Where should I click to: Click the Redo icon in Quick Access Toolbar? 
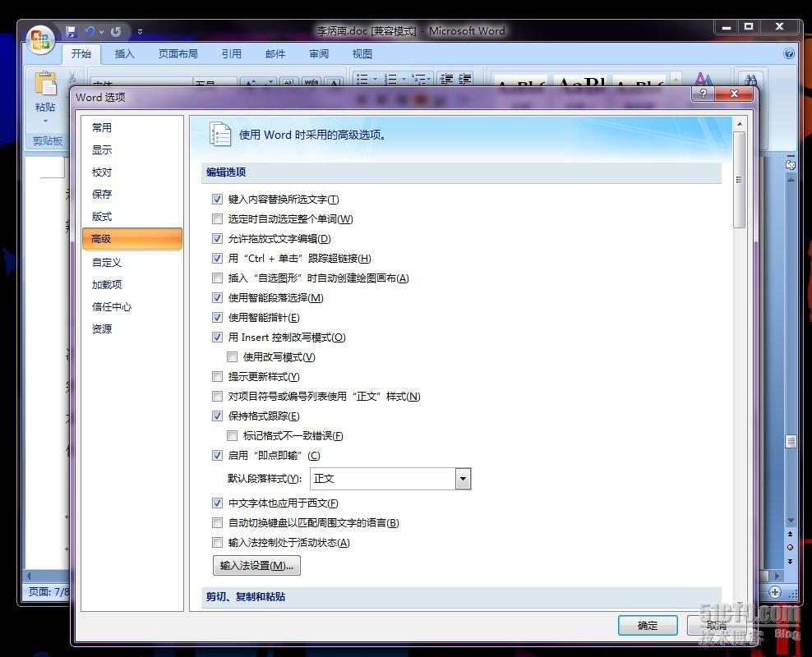click(x=116, y=32)
